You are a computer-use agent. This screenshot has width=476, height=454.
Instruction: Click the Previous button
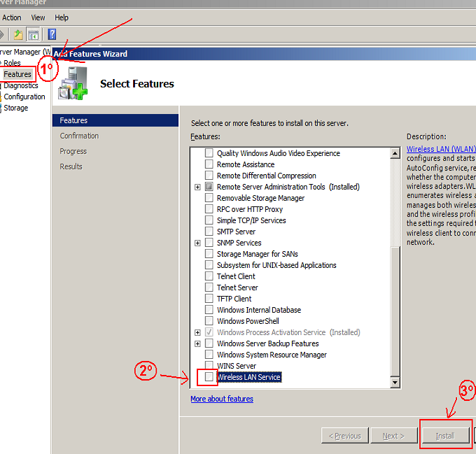coord(345,436)
